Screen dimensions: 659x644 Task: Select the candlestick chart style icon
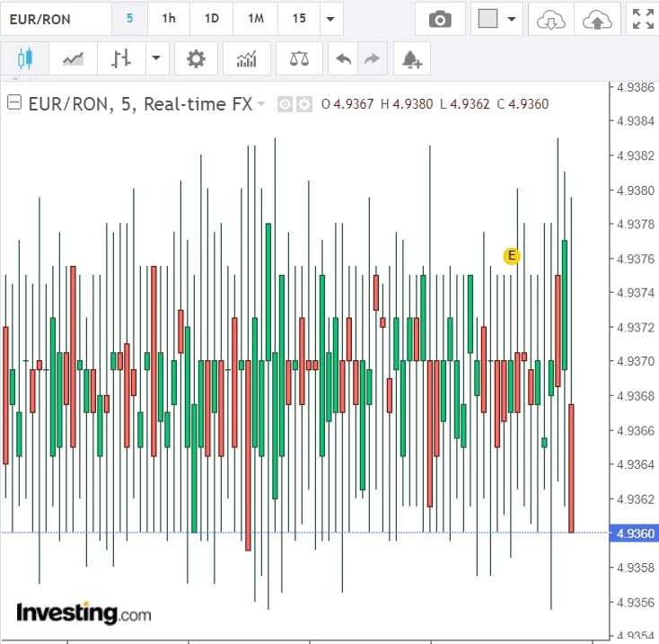point(24,59)
